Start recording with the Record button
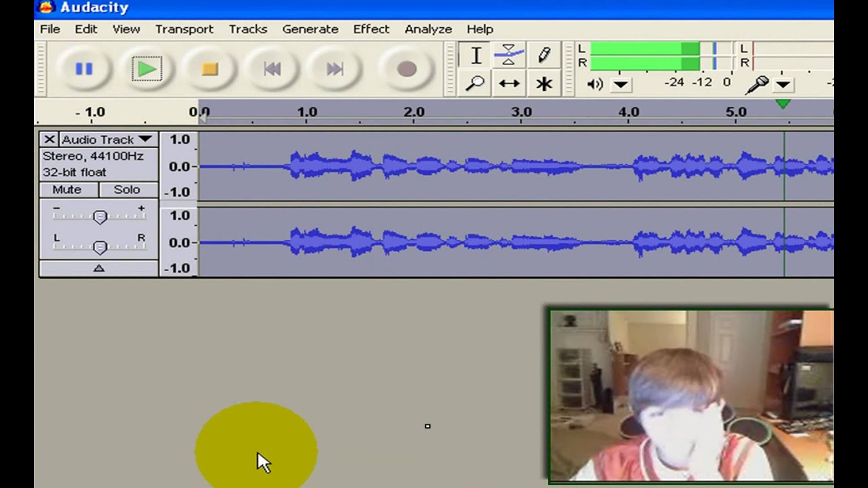 (x=407, y=68)
